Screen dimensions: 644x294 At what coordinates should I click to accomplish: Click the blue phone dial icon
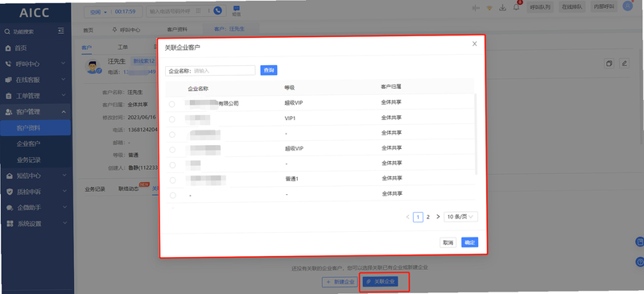click(x=217, y=11)
